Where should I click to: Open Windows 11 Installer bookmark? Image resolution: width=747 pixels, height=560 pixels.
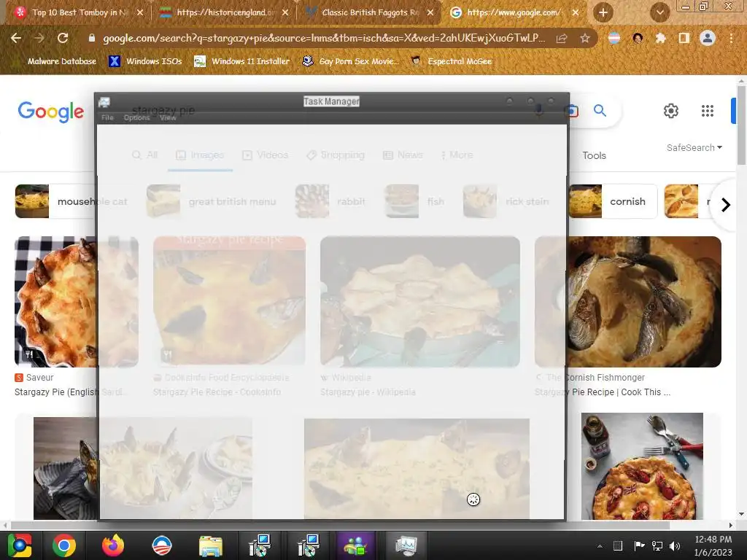click(242, 61)
